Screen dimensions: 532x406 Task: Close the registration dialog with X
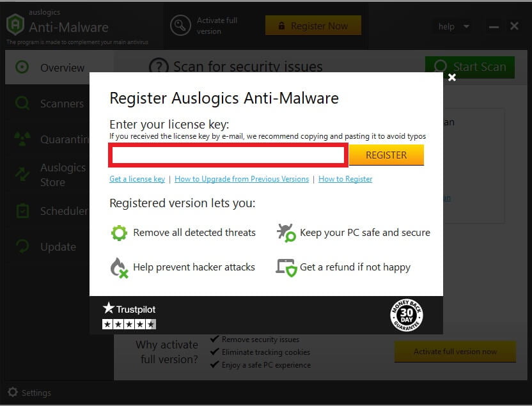(452, 77)
